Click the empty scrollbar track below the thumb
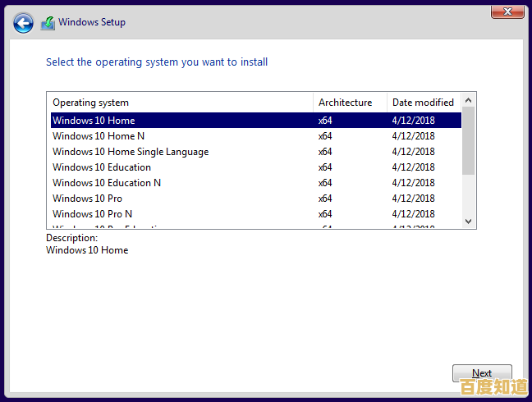 click(x=469, y=195)
